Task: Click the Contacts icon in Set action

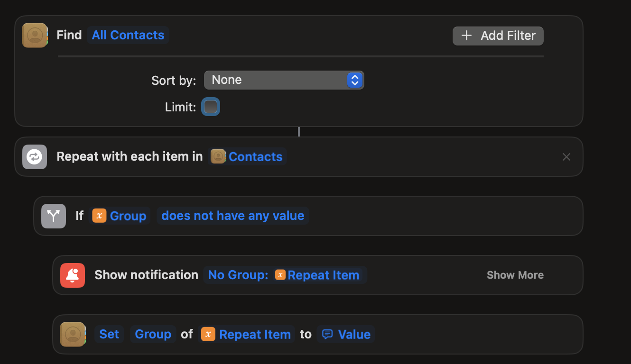Action: [73, 334]
